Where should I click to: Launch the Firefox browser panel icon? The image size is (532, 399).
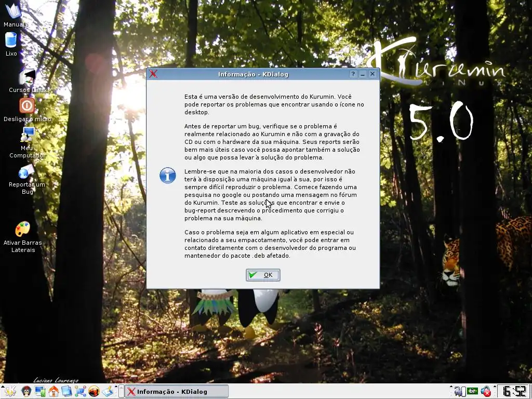click(x=94, y=392)
